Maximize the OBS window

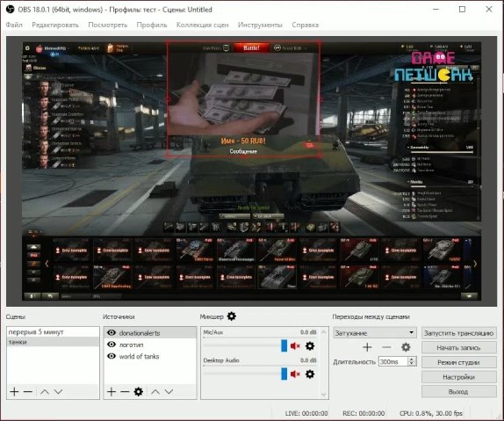tap(462, 10)
